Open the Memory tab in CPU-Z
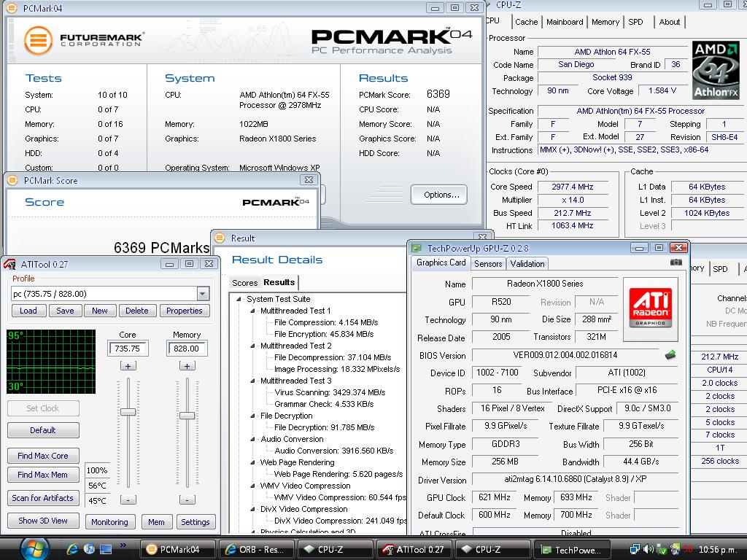747x560 pixels. 605,22
